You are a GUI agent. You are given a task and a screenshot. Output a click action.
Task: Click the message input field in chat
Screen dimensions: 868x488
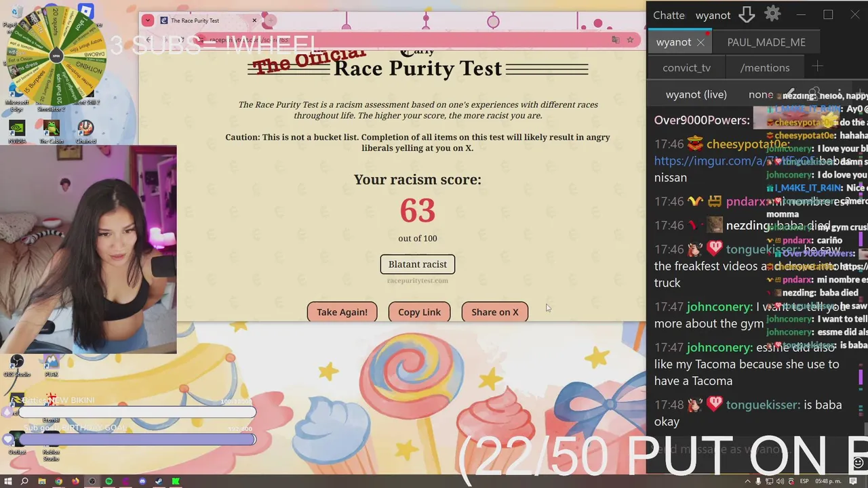753,449
